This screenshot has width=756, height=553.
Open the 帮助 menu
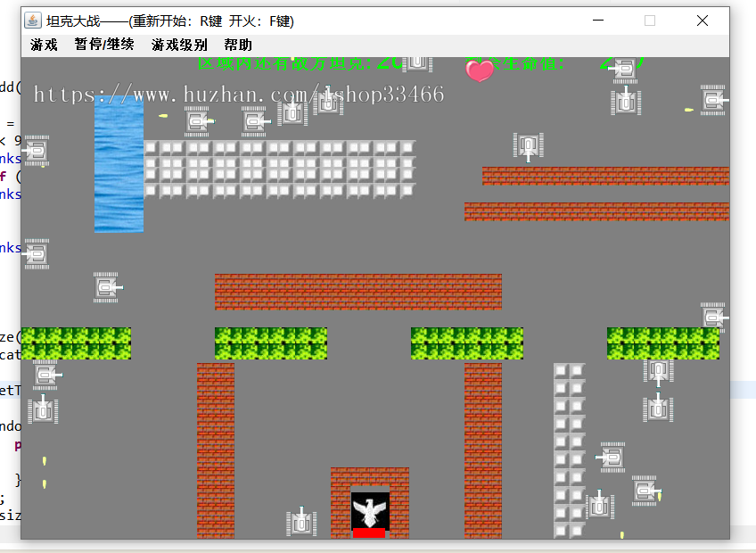tap(238, 45)
